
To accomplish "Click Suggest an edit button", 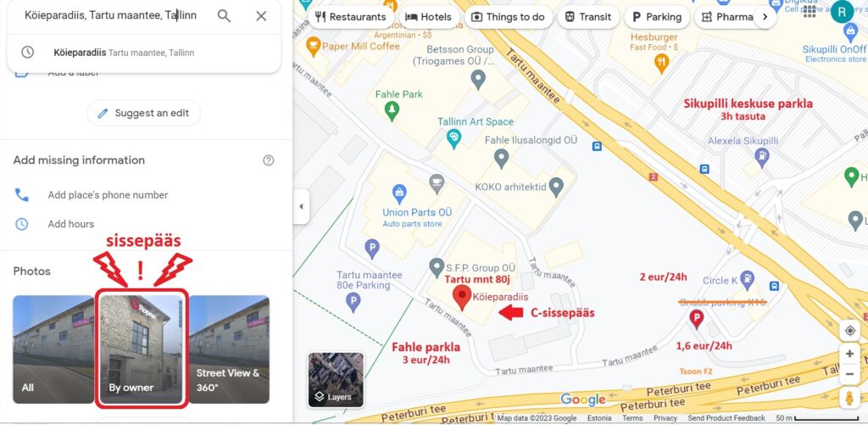I will [144, 113].
